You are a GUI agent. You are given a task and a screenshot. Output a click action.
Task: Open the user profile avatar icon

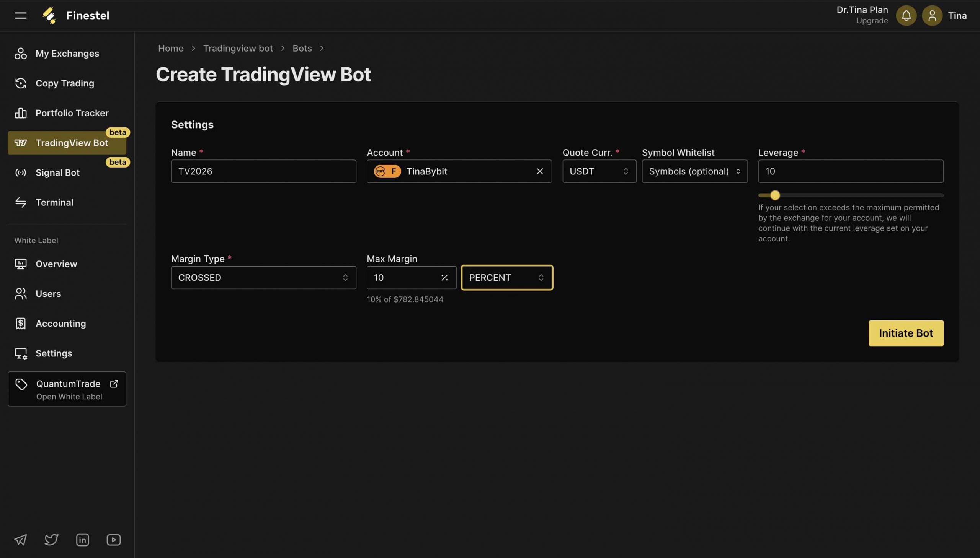(932, 15)
